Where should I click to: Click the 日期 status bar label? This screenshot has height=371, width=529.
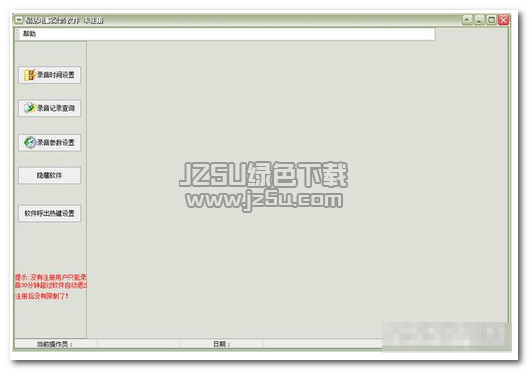(x=221, y=344)
